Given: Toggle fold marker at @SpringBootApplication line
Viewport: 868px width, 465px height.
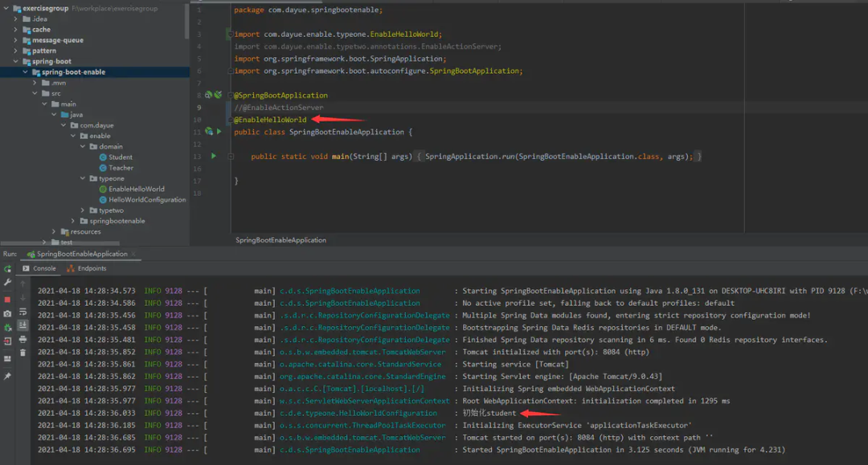Looking at the screenshot, I should [x=231, y=96].
